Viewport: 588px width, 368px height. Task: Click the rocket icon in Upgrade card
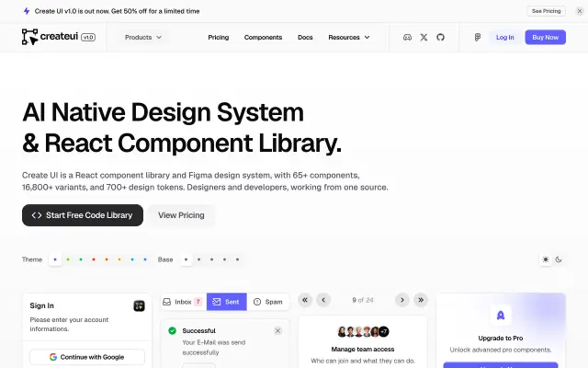pyautogui.click(x=501, y=315)
